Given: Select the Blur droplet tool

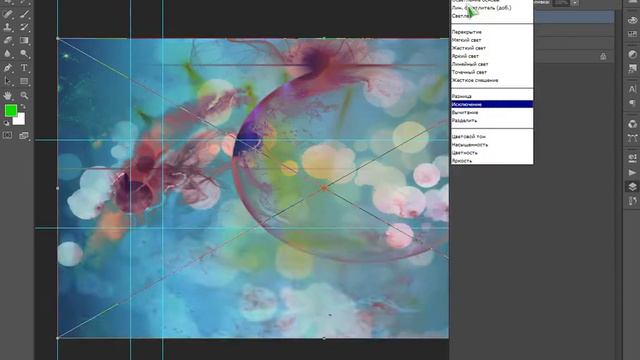Looking at the screenshot, I should 8,53.
